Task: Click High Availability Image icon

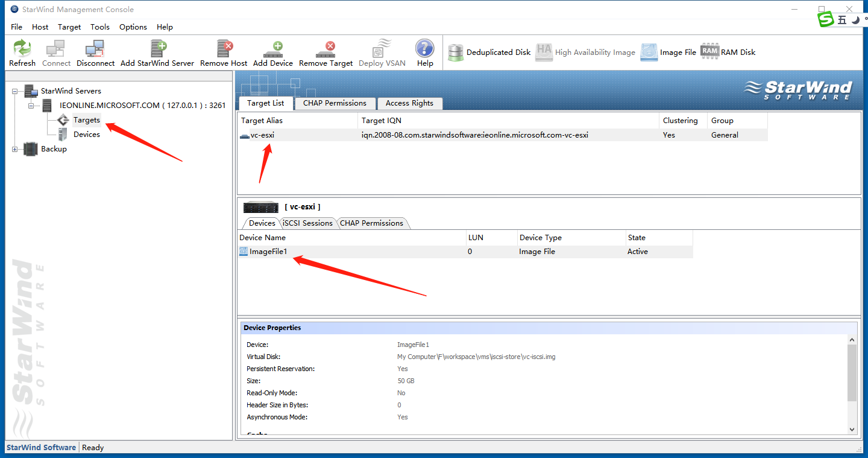Action: [x=544, y=52]
